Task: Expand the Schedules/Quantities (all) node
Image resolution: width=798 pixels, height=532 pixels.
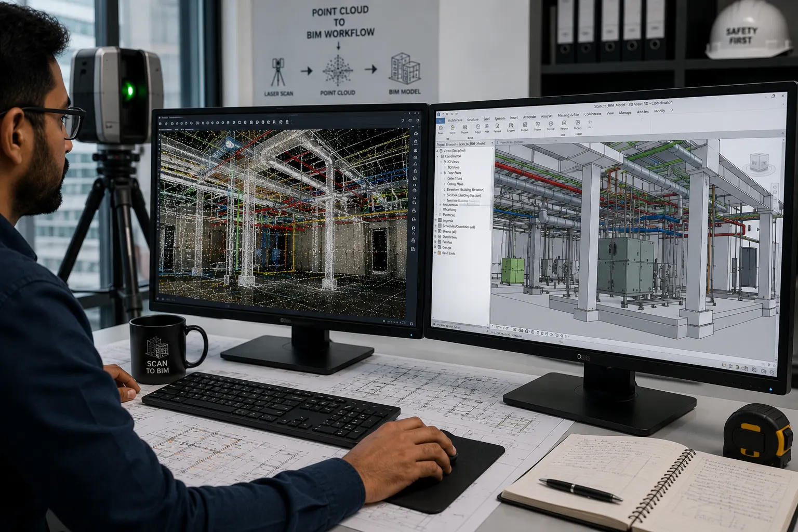Action: pyautogui.click(x=435, y=226)
